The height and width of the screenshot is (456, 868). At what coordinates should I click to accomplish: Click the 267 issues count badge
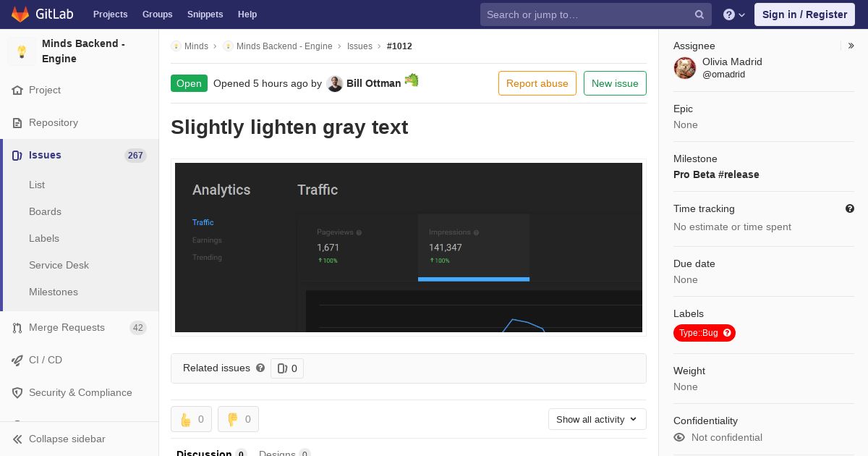click(x=135, y=156)
